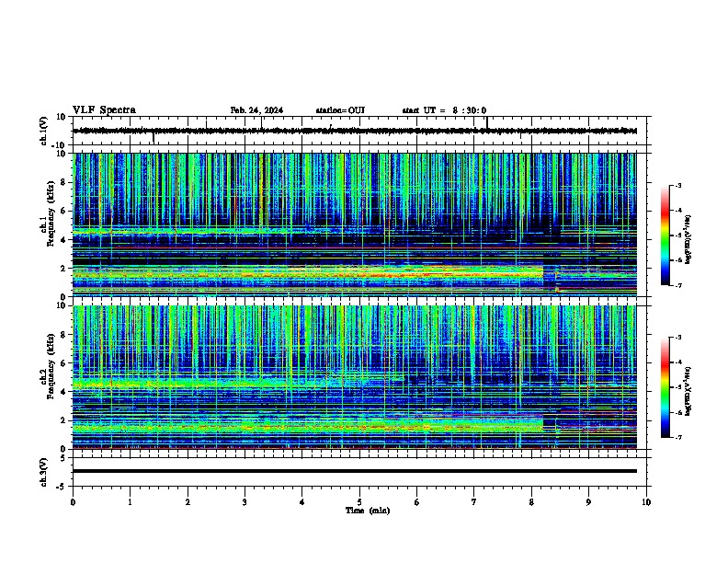728x563 pixels.
Task: Click time axis tick label "6"
Action: point(417,502)
